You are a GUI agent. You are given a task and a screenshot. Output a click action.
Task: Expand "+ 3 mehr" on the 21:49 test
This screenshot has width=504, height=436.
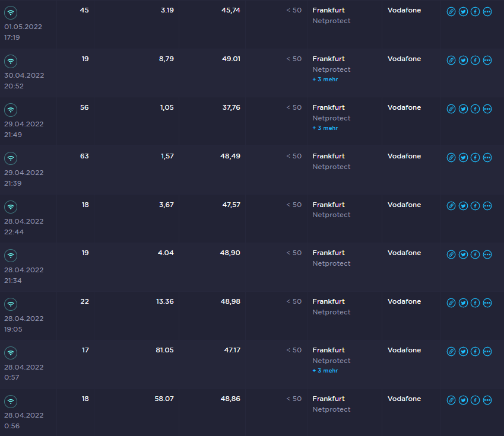(325, 128)
